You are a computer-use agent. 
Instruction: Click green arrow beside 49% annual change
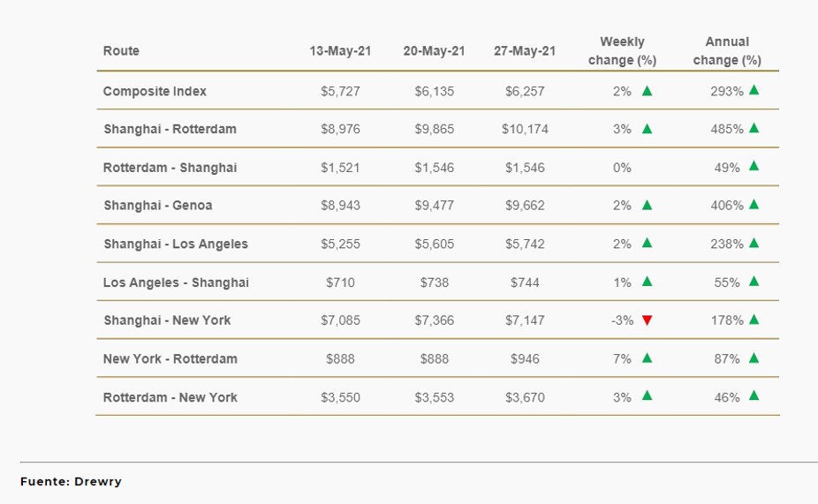tap(754, 166)
